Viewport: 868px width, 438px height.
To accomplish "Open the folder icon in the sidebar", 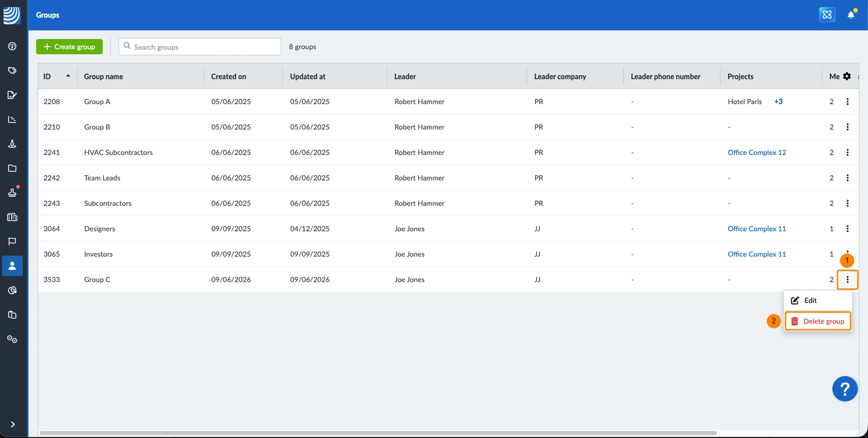I will click(12, 168).
